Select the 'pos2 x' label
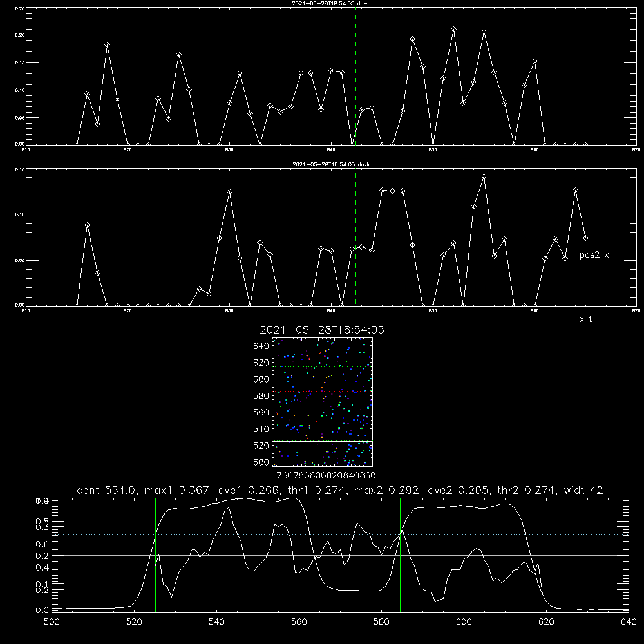The width and height of the screenshot is (644, 644). [594, 255]
